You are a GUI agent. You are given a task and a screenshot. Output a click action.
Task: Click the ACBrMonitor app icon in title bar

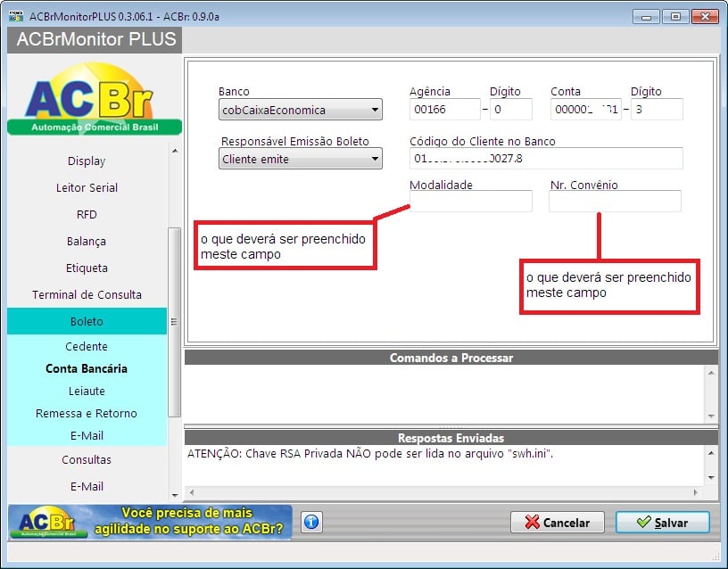tap(16, 16)
